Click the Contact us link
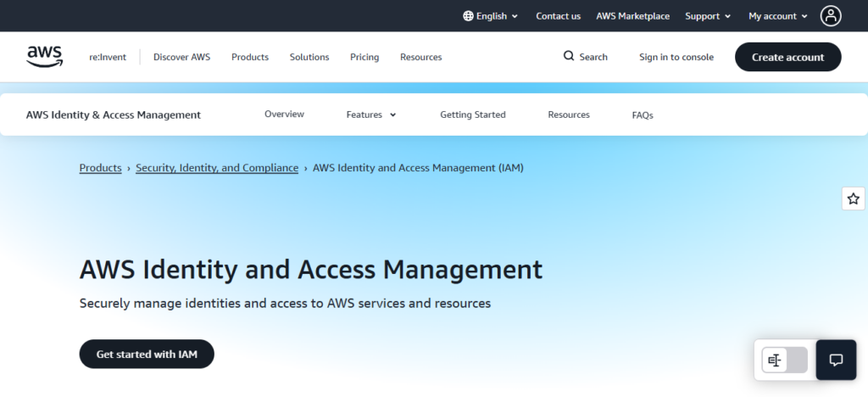 (x=558, y=16)
